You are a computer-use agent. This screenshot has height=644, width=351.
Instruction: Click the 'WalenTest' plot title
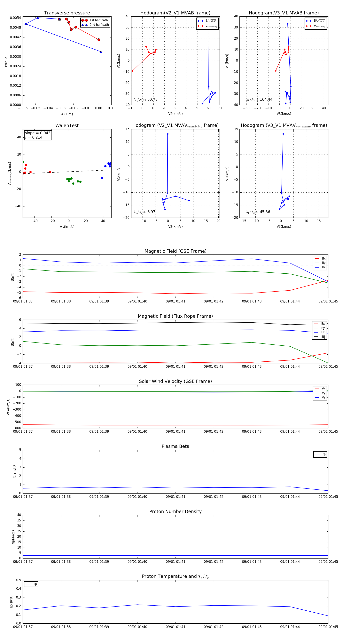tap(67, 125)
